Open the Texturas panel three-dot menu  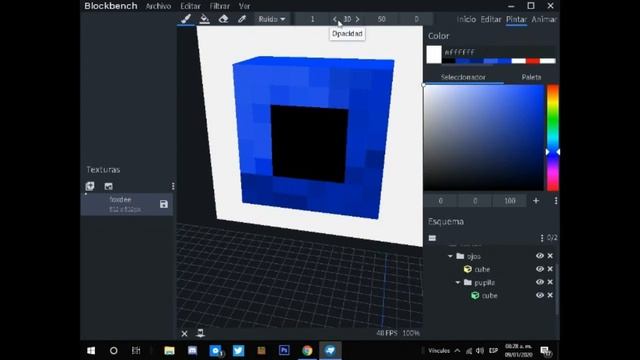click(173, 187)
